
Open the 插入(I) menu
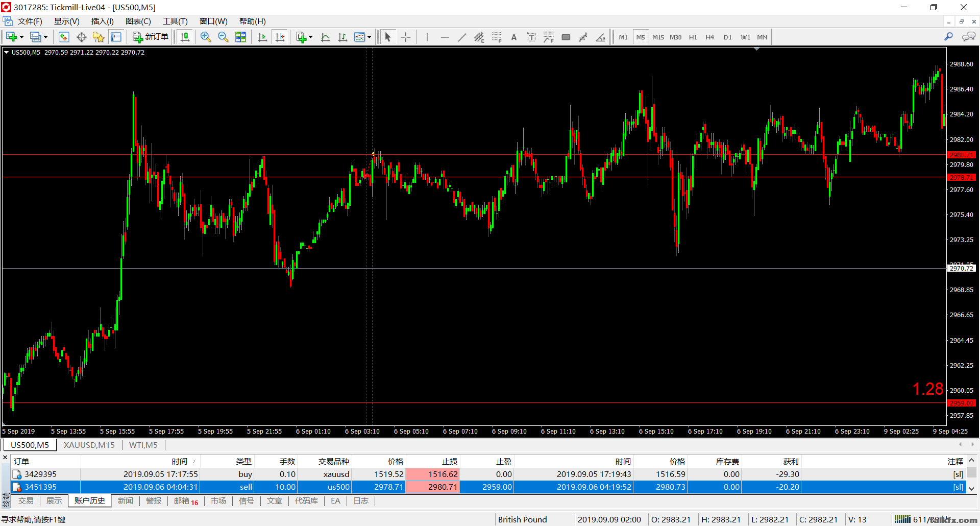click(x=102, y=21)
